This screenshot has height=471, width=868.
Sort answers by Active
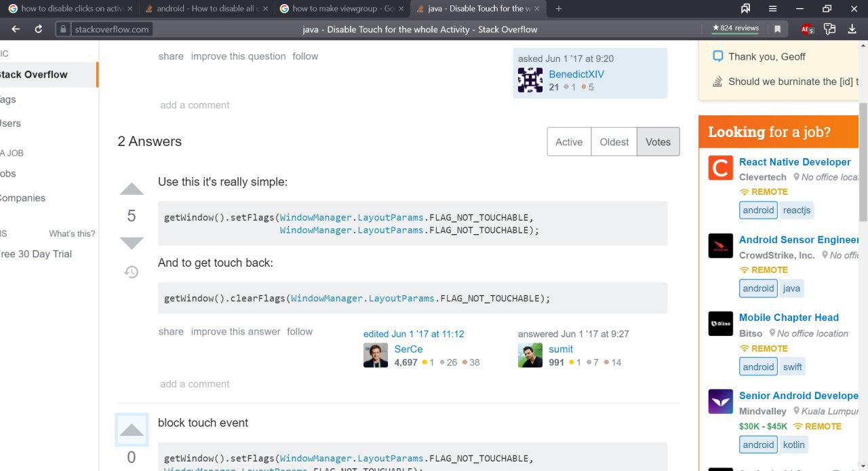tap(569, 142)
